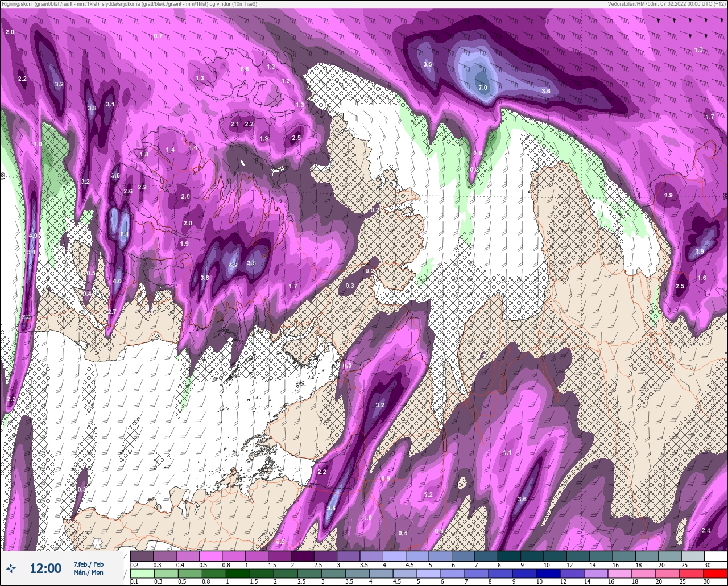728x586 pixels.
Task: Click the 12:00 forecast time label
Action: point(45,568)
